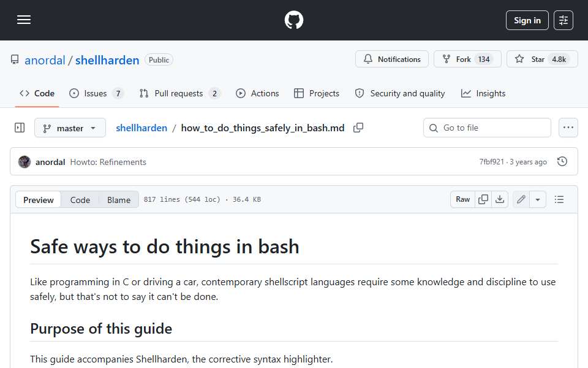Click the repository book icon
The width and height of the screenshot is (588, 368).
(15, 59)
